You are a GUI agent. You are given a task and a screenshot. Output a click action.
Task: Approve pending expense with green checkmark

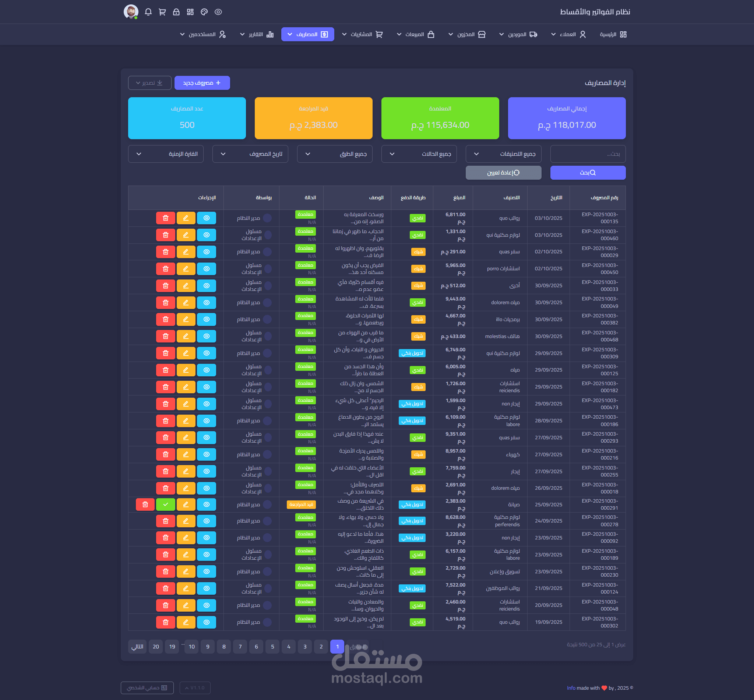click(166, 504)
